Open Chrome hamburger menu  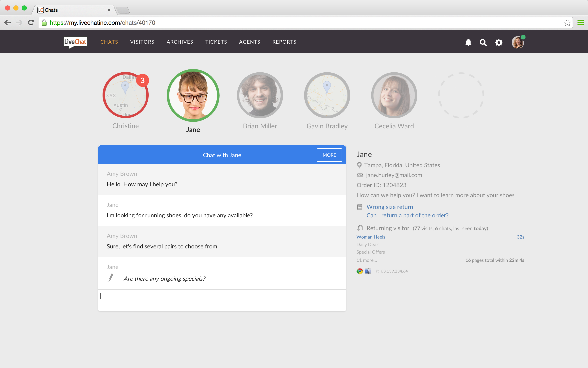click(x=580, y=23)
